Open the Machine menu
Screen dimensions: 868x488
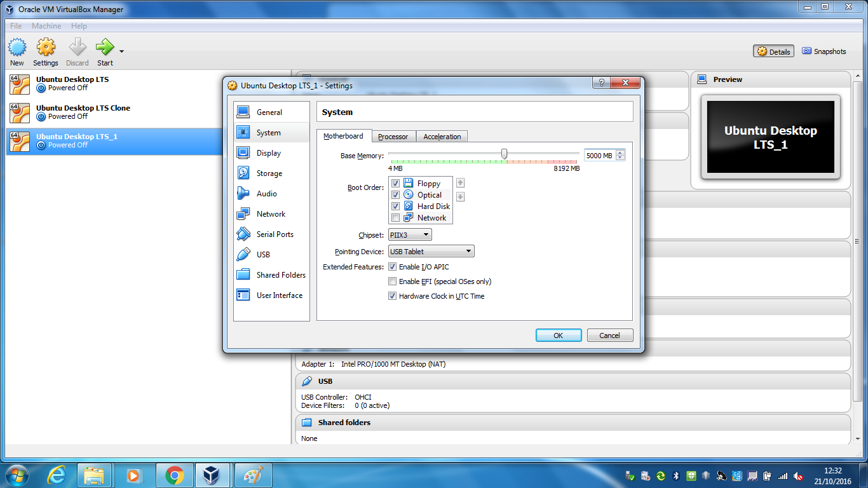[46, 26]
